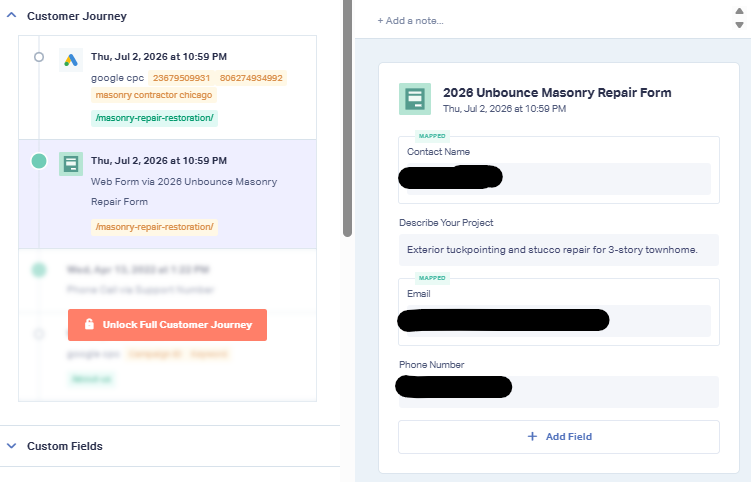
Task: Click the up arrow of the notes scrollbar
Action: click(740, 11)
